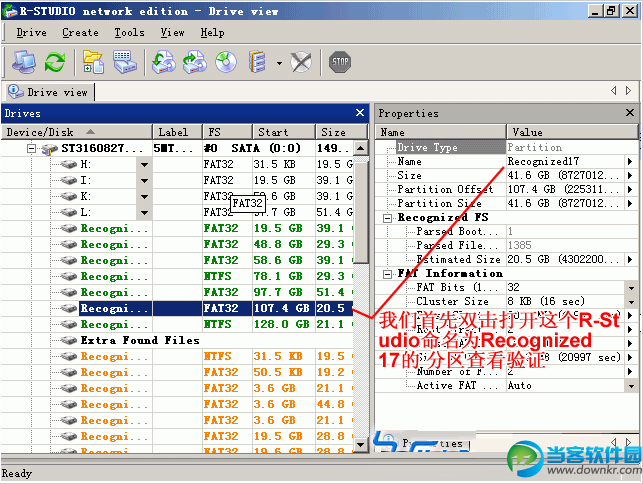Open the Tools menu
This screenshot has width=643, height=484.
click(129, 32)
